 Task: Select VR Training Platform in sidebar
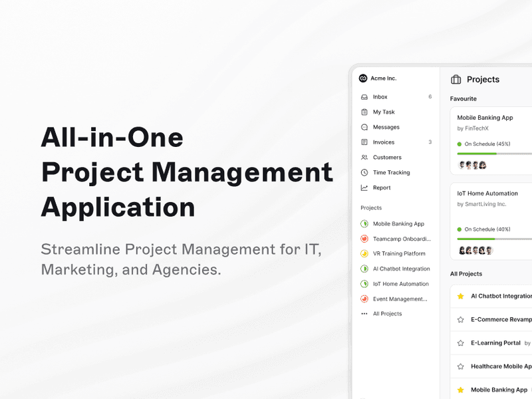398,254
